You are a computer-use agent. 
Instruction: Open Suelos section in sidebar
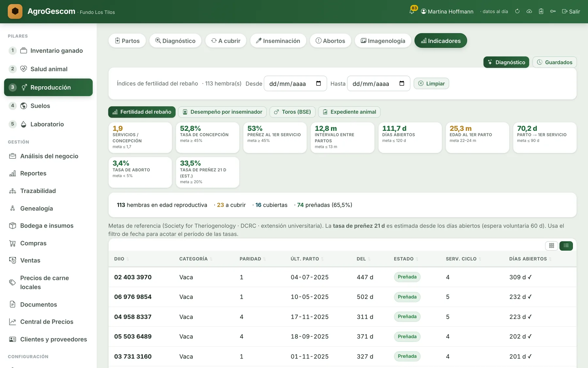pyautogui.click(x=48, y=106)
